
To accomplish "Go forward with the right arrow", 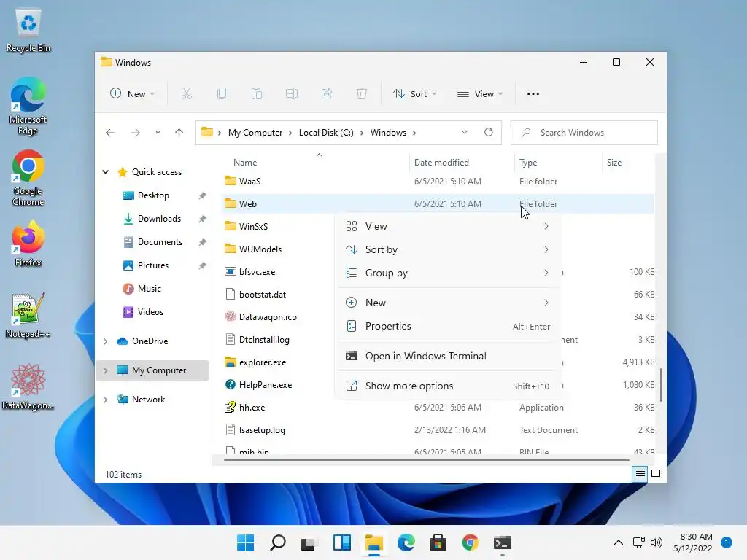I will pyautogui.click(x=136, y=133).
